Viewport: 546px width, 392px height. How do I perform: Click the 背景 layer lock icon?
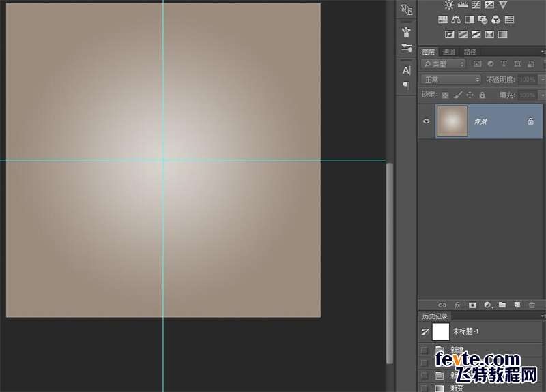[x=530, y=121]
